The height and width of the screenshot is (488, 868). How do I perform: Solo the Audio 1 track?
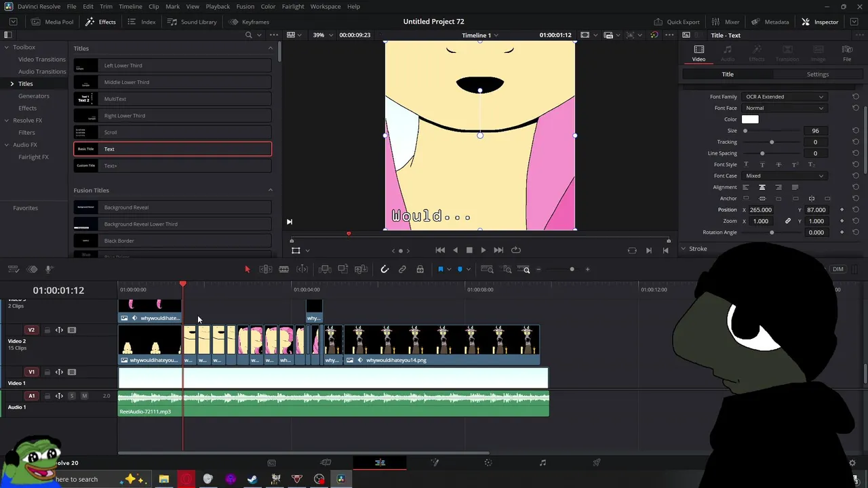[71, 396]
